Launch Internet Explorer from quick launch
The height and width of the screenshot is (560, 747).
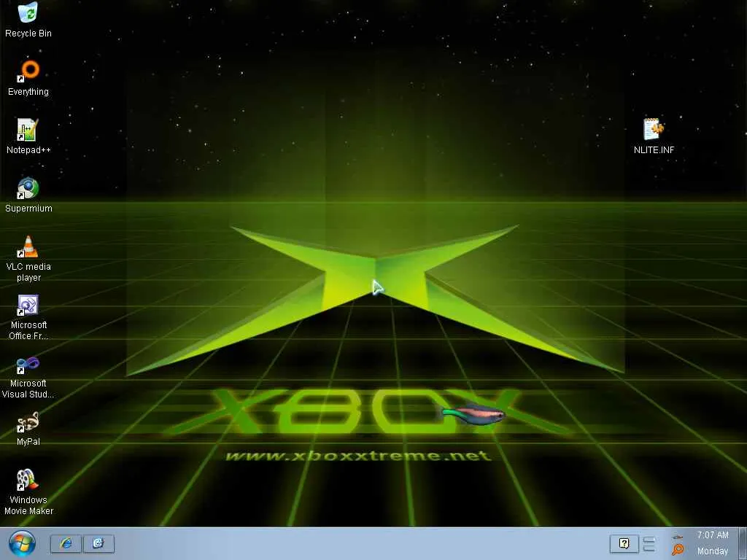point(66,543)
